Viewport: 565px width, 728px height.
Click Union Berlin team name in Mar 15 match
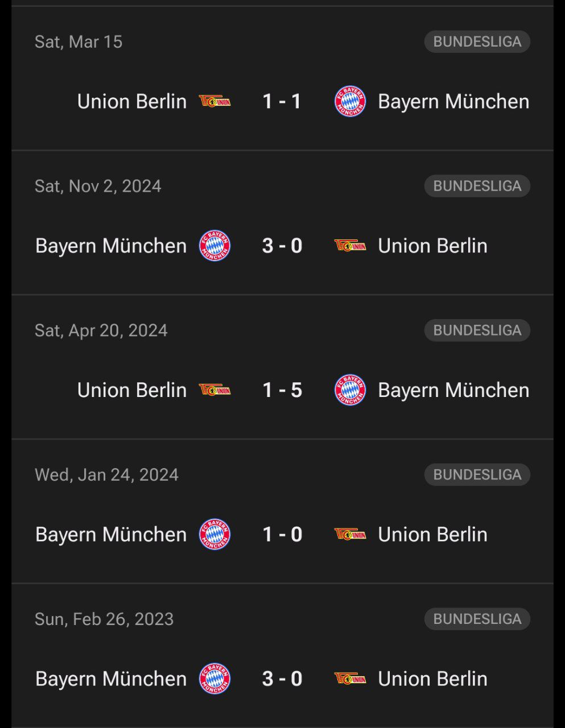coord(132,101)
